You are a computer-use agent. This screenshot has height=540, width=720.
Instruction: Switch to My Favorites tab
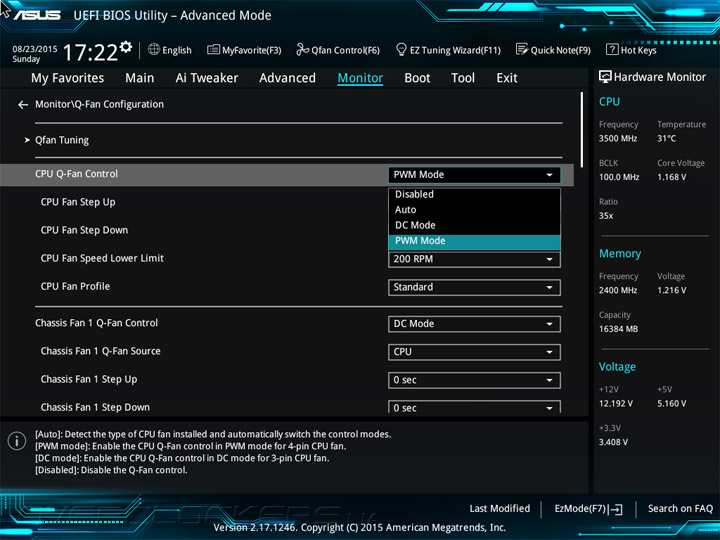(x=68, y=78)
